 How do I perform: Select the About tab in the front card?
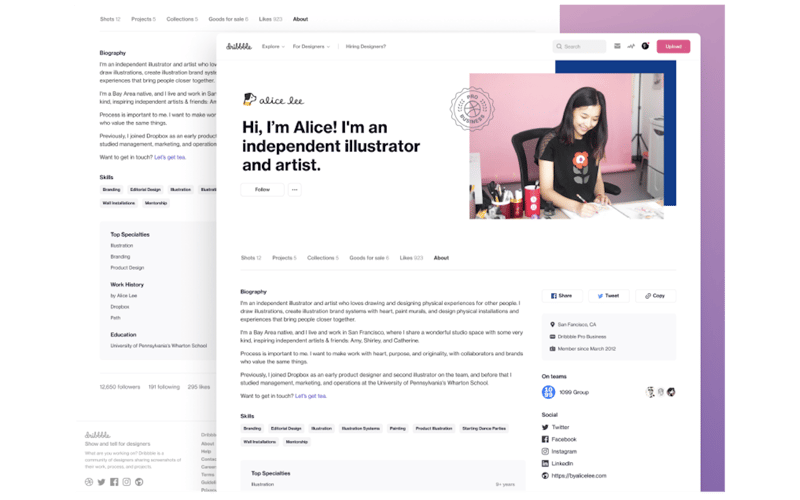pyautogui.click(x=441, y=258)
